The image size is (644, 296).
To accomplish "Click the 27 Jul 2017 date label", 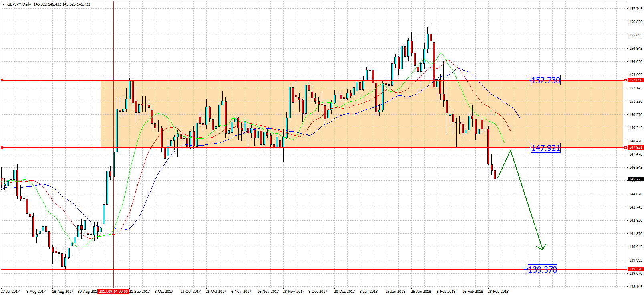I will click(10, 292).
